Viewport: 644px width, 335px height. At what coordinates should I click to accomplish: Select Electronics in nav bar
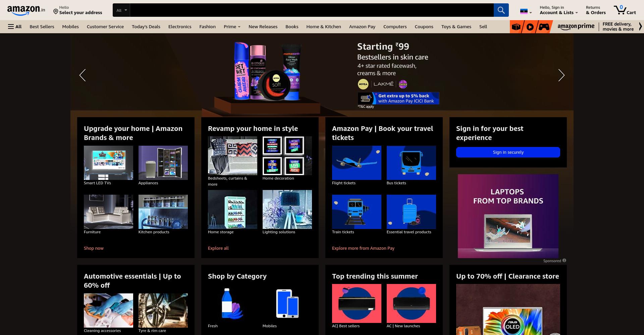[180, 27]
